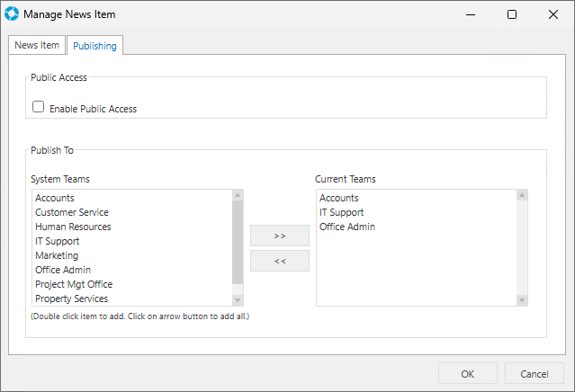The width and height of the screenshot is (575, 392).
Task: Select Customer Service in System Teams
Action: (73, 212)
